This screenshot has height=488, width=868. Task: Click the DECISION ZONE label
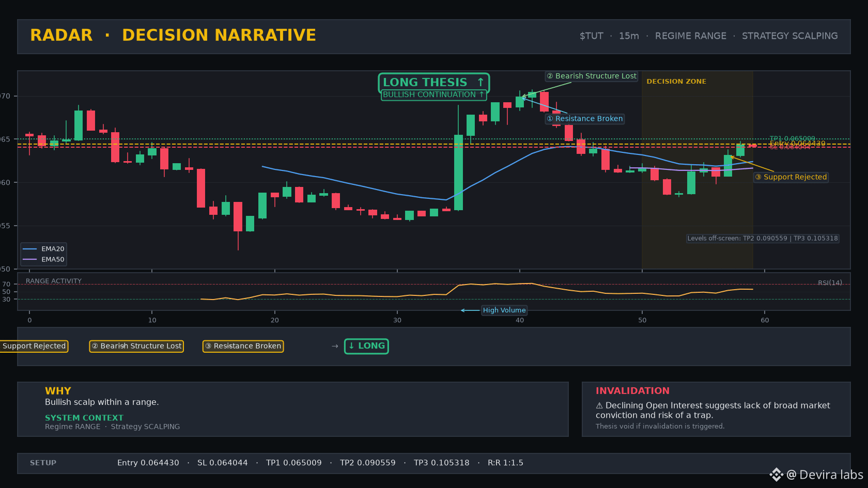[x=676, y=82]
